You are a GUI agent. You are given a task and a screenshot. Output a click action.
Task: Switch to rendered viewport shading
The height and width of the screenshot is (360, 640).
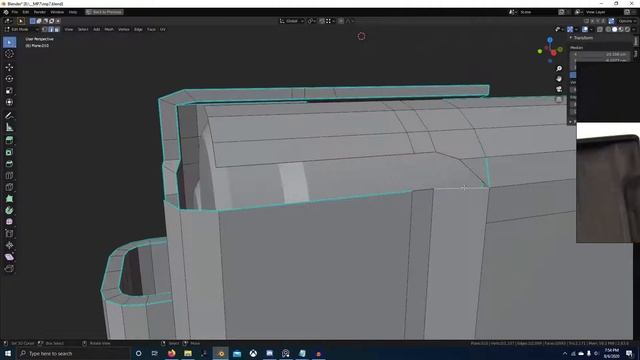(x=627, y=29)
